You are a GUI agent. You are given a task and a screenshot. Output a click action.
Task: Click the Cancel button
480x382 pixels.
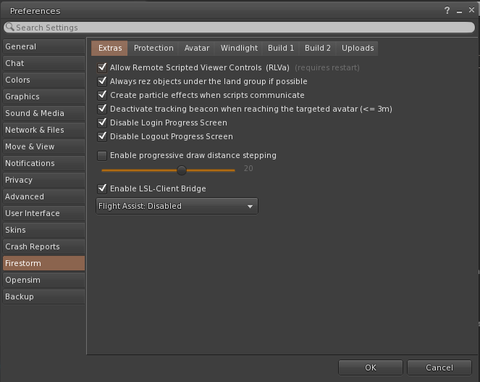(439, 368)
